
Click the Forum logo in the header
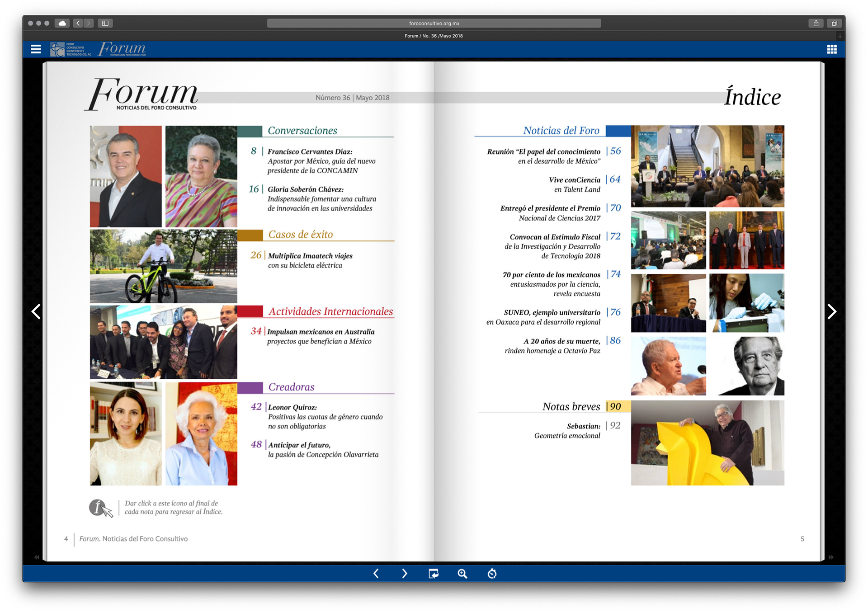122,49
